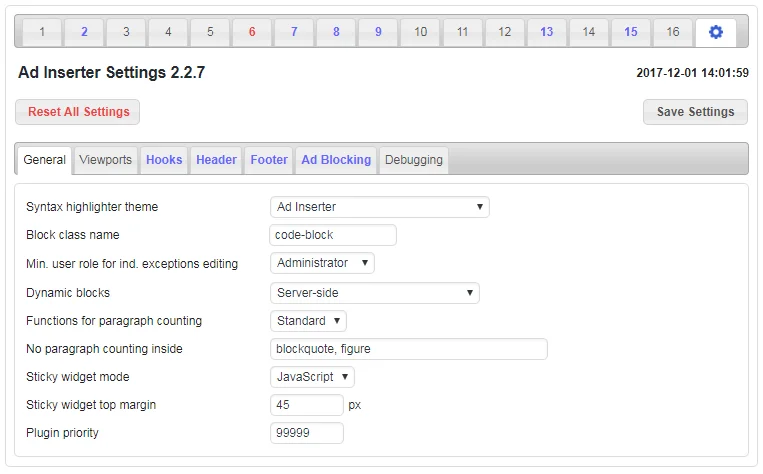Open the Sticky widget mode dropdown

click(x=312, y=377)
